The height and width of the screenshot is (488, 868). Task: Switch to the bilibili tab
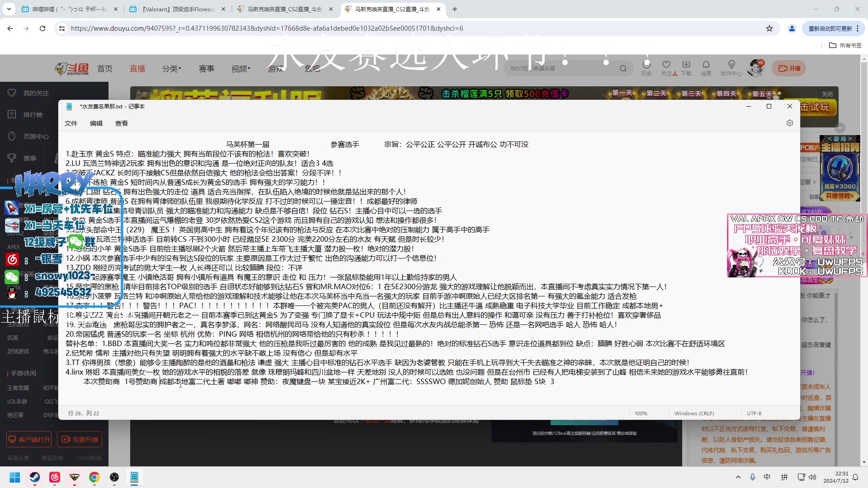(70, 9)
